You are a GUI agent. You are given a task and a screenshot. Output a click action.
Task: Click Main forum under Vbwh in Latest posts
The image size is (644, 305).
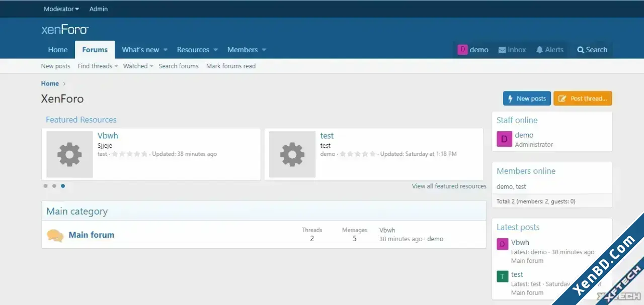[x=527, y=261]
